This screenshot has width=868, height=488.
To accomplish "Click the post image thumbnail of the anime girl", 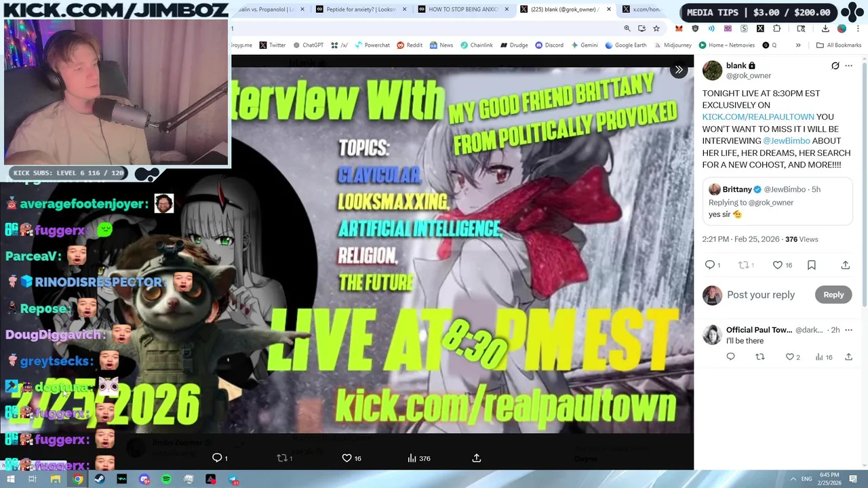I will [462, 249].
